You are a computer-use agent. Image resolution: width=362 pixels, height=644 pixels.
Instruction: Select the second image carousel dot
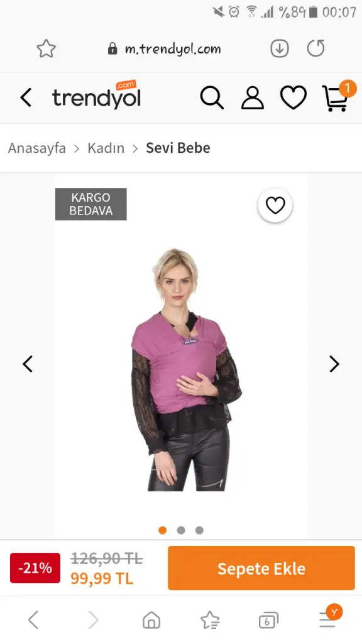coord(181,530)
